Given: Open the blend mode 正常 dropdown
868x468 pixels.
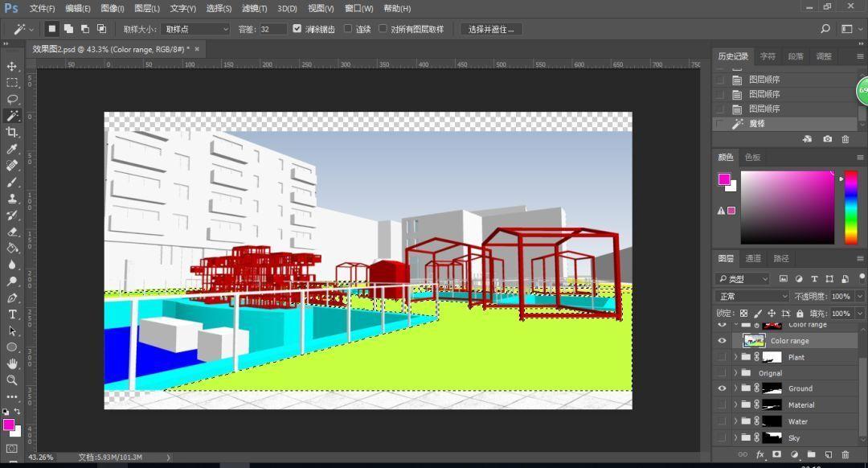Looking at the screenshot, I should pyautogui.click(x=751, y=296).
